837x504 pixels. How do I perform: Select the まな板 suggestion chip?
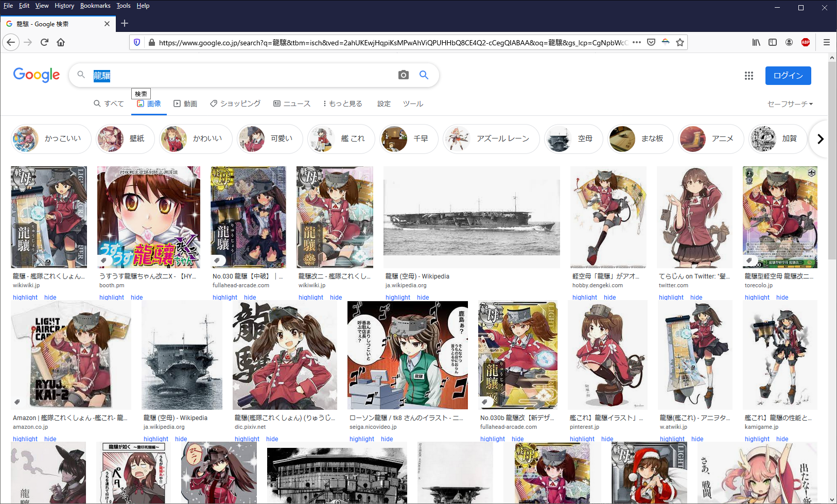pos(640,138)
